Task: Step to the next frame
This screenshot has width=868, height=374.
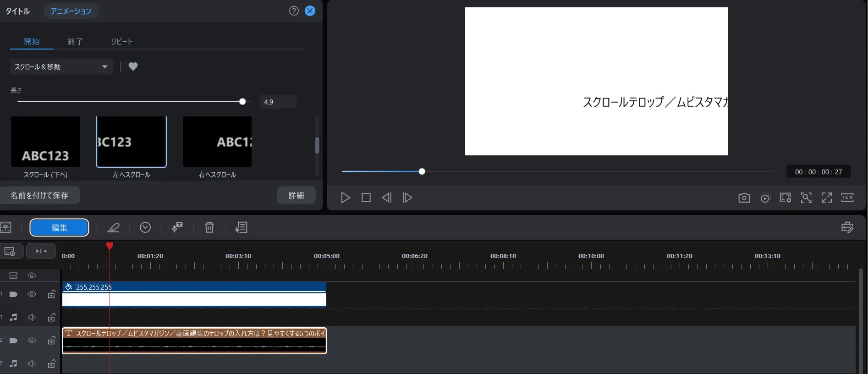Action: pos(407,198)
